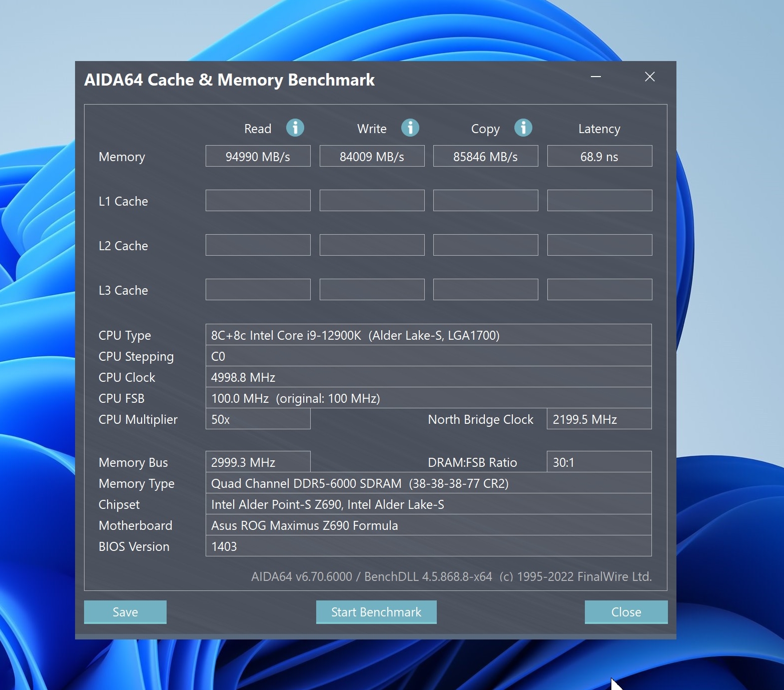784x690 pixels.
Task: Click the L3 Cache row label
Action: tap(123, 290)
